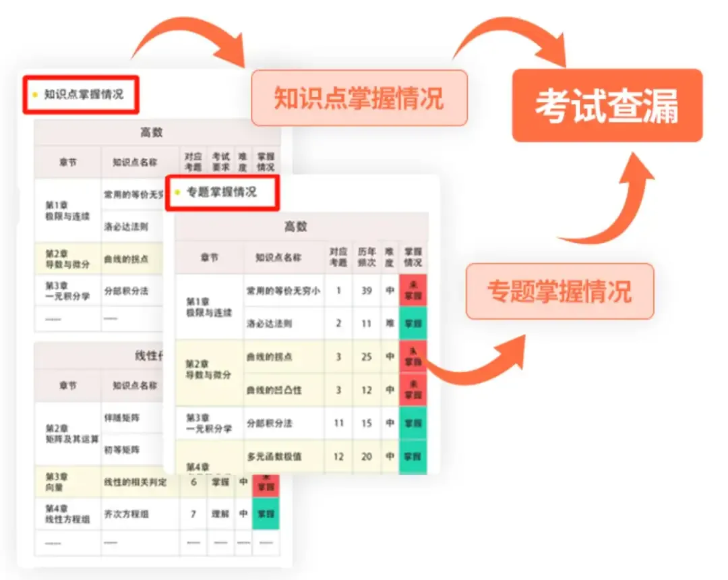
Task: Click difficulty 难 in 洛必达法则 row
Action: 390,323
